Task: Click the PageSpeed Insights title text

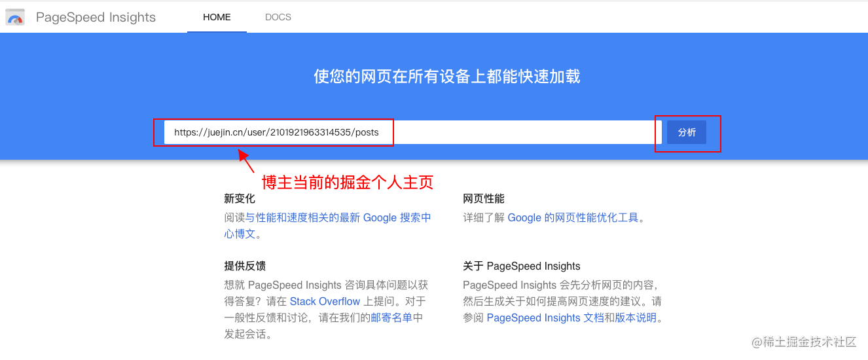Action: coord(96,17)
